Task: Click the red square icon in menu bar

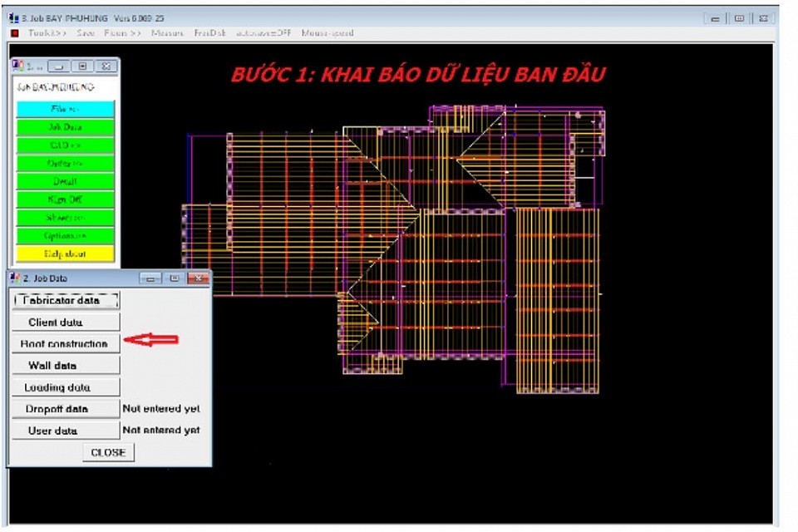Action: [x=15, y=33]
